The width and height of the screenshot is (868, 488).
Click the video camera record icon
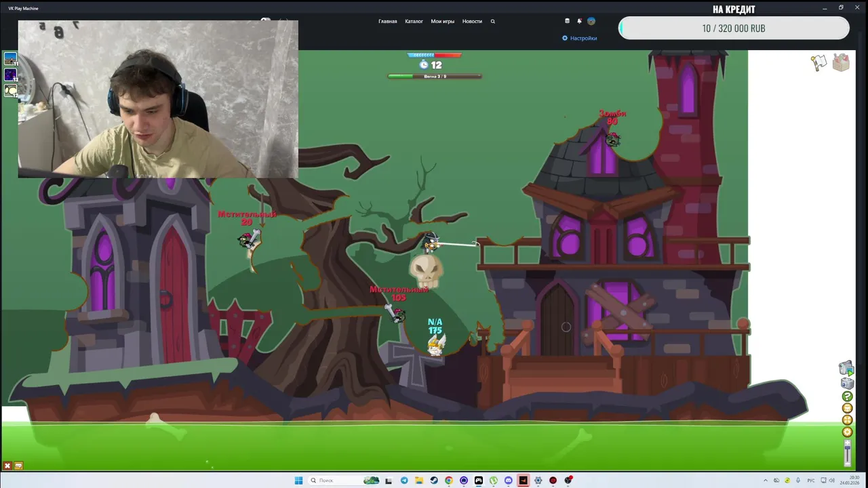[846, 368]
